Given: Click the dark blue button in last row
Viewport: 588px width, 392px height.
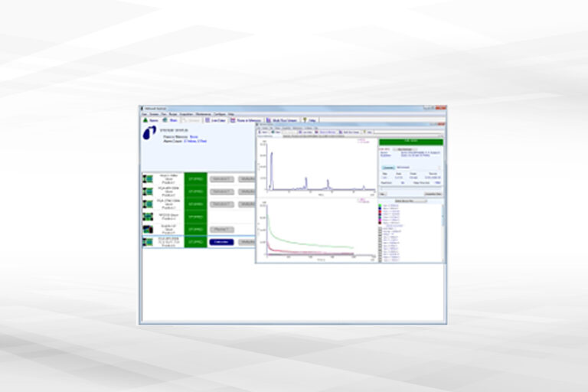Looking at the screenshot, I should (x=221, y=242).
